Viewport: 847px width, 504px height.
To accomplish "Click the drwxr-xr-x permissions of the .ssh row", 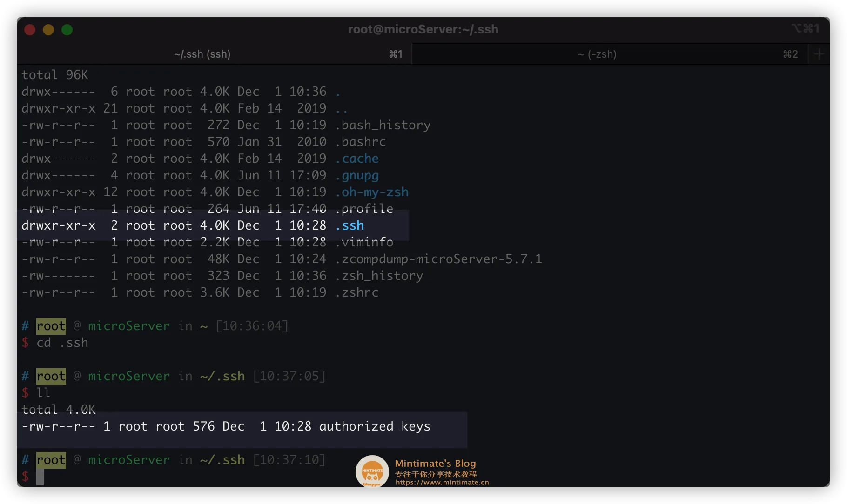I will 59,225.
